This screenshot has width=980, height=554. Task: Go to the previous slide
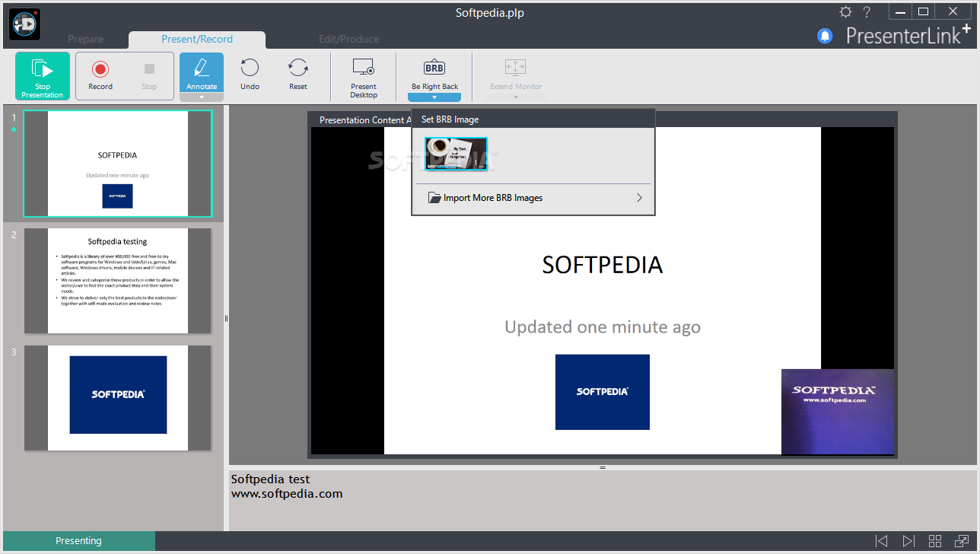[881, 541]
